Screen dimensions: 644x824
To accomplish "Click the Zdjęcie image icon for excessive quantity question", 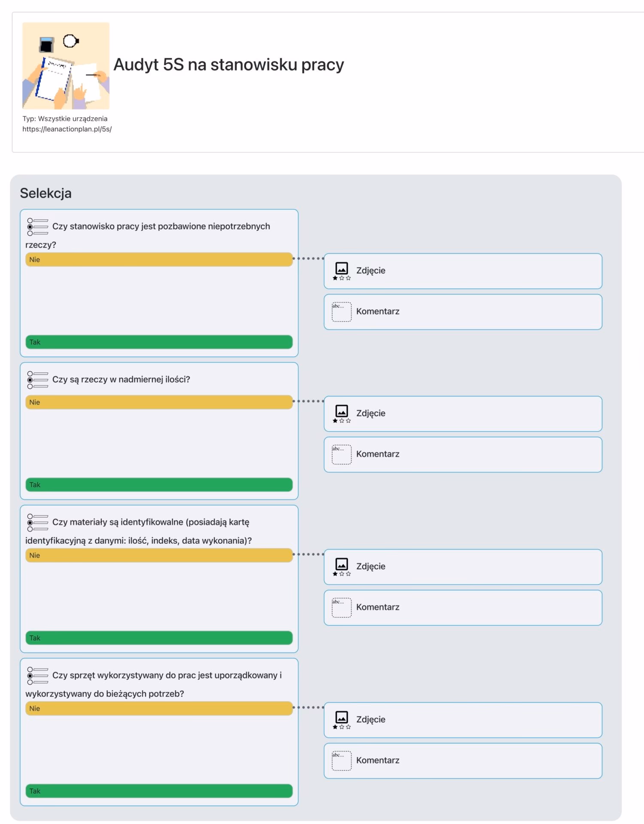I will tap(342, 413).
